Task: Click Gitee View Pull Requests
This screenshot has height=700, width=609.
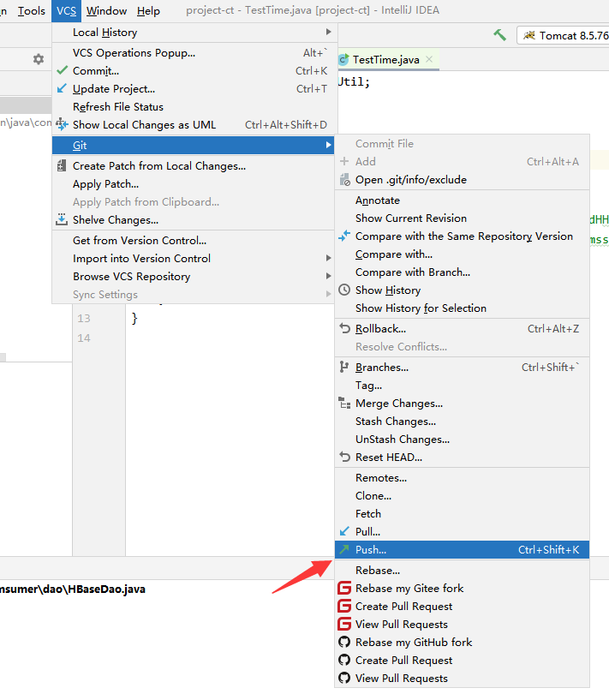Action: pyautogui.click(x=462, y=624)
